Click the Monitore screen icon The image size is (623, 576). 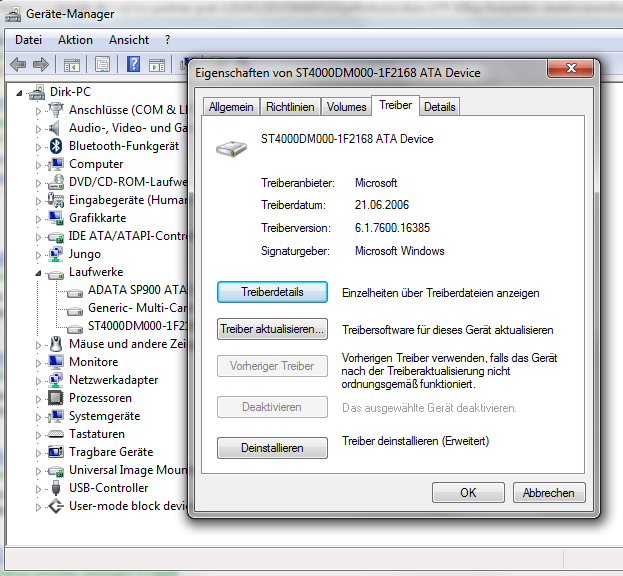56,362
